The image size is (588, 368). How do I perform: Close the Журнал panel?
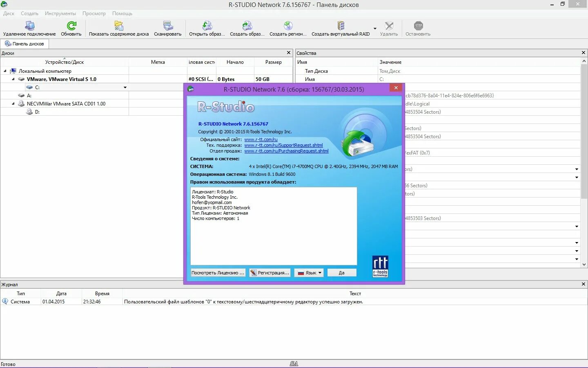coord(583,284)
